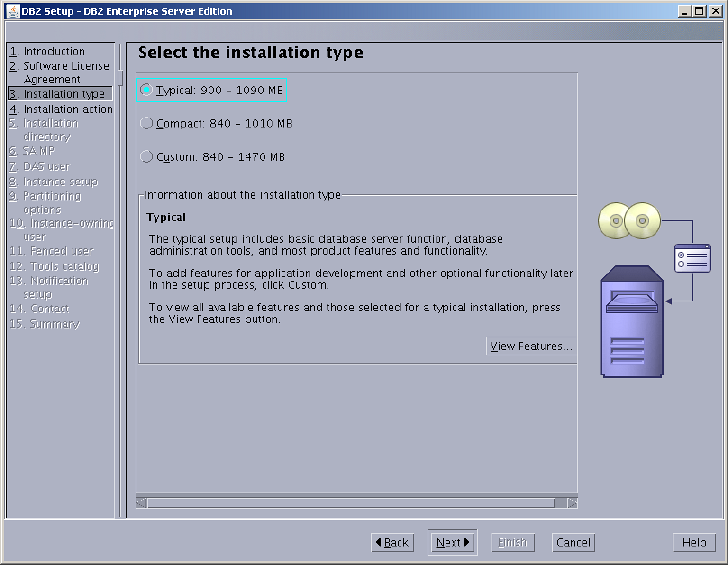
Task: Click step 11 Fenced user
Action: (51, 251)
